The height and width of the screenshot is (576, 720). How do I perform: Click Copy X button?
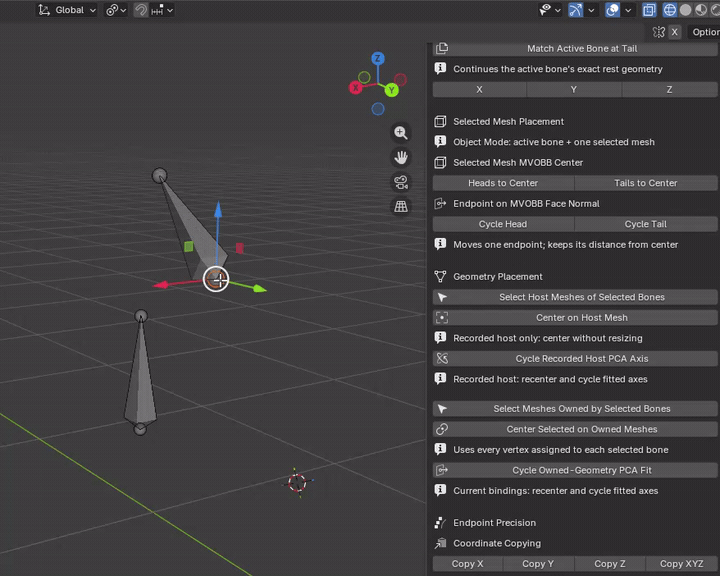pyautogui.click(x=467, y=564)
